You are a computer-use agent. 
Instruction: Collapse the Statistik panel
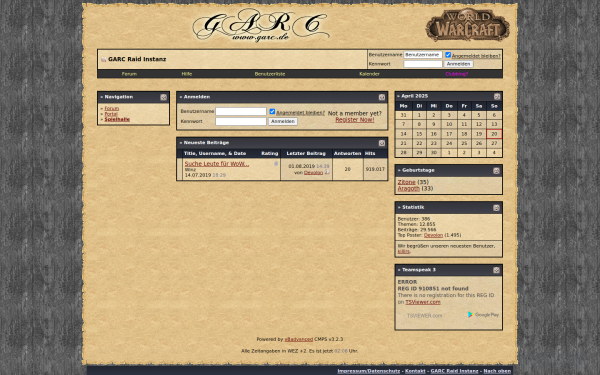click(x=496, y=208)
